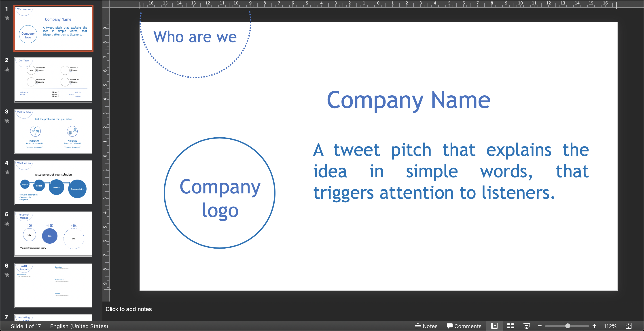This screenshot has height=331, width=644.
Task: Click the 'Slide 1 of 17' status indicator
Action: pyautogui.click(x=26, y=326)
